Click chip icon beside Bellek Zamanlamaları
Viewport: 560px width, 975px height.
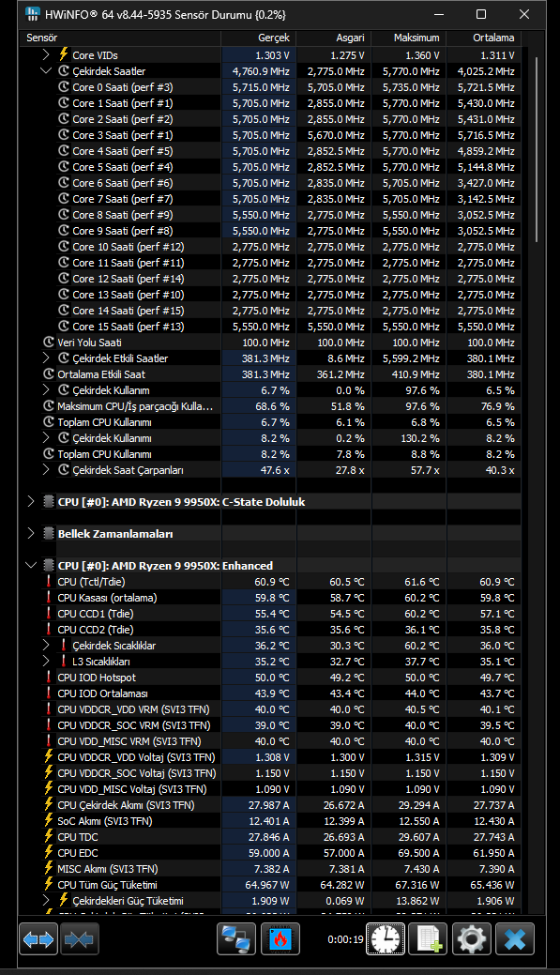49,534
